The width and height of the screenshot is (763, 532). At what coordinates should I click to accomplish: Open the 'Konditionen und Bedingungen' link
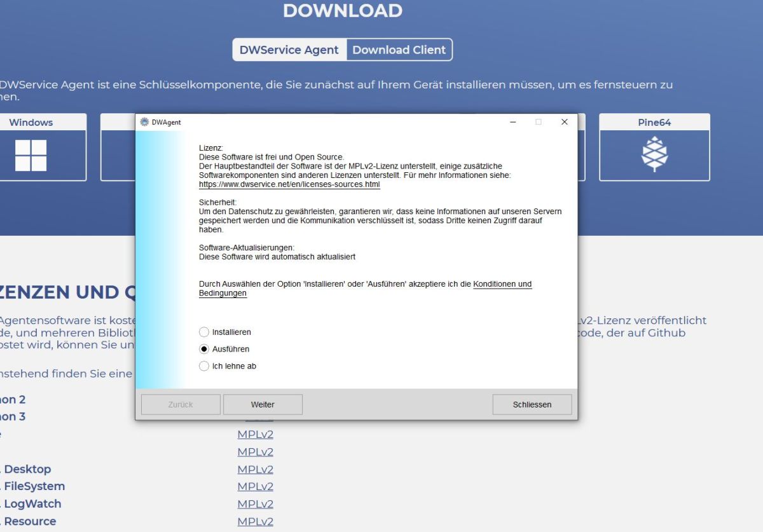(502, 284)
